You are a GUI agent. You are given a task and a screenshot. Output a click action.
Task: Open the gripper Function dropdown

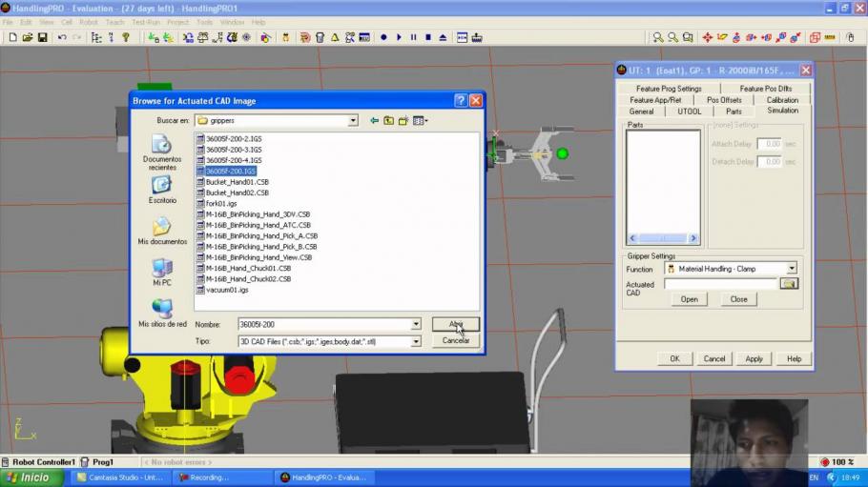tap(792, 269)
